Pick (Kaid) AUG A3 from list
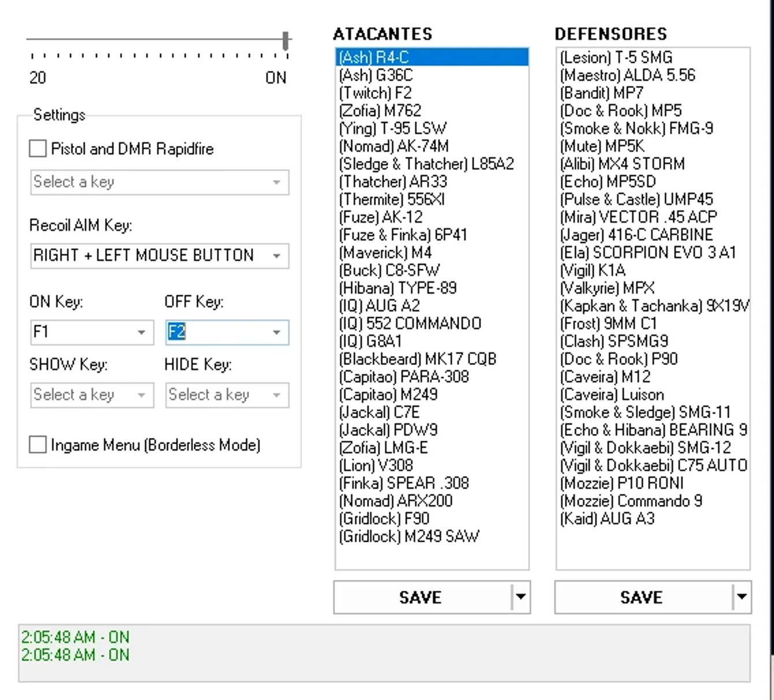774x700 pixels. [x=653, y=519]
